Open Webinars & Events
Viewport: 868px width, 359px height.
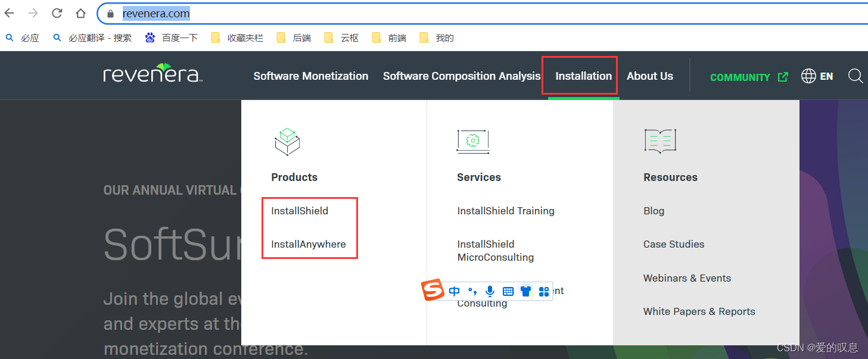[x=687, y=278]
